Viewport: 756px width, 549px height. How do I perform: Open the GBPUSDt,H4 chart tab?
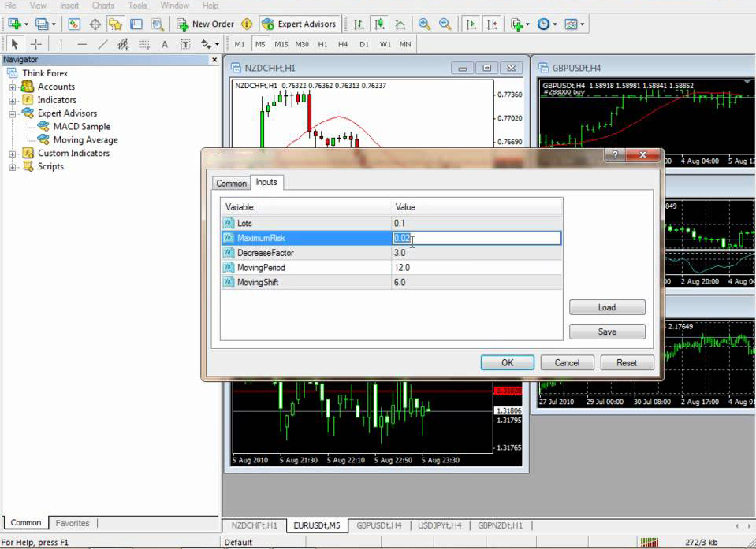click(378, 525)
